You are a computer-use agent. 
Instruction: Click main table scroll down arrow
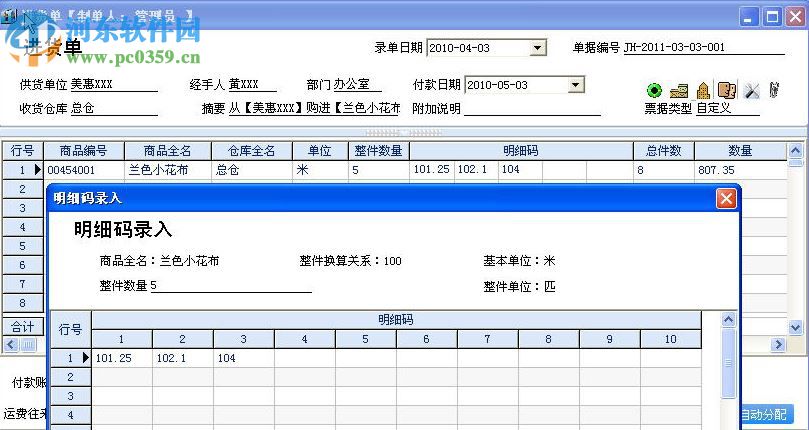coord(795,327)
